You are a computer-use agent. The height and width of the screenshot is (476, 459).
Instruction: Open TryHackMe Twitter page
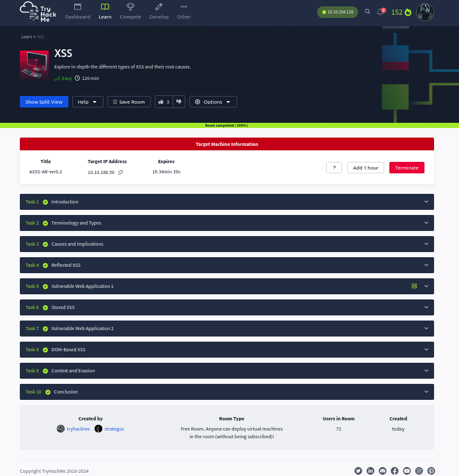358,471
